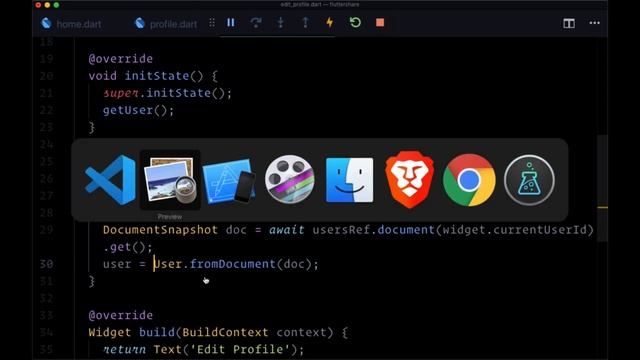Click the debug Step Over button
The width and height of the screenshot is (640, 360).
tap(256, 22)
